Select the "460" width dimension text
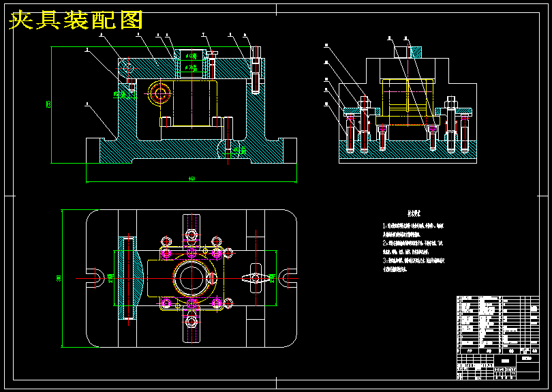552x392 pixels. [192, 179]
